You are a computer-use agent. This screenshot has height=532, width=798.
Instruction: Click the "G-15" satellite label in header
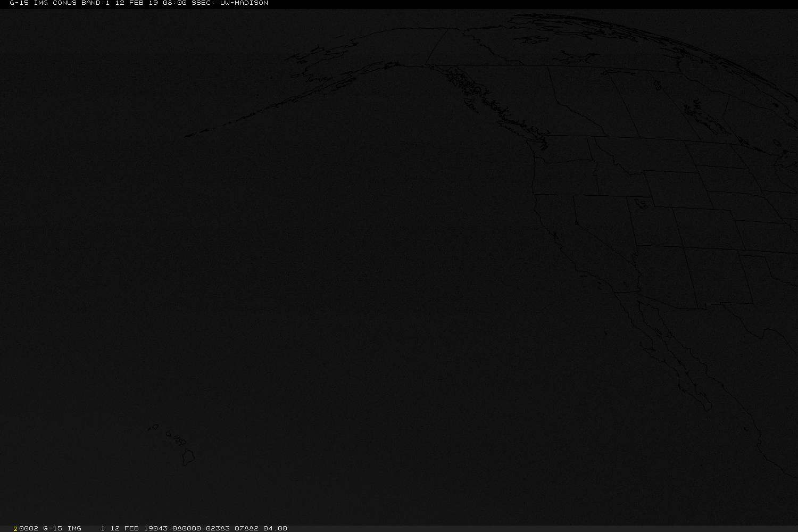[x=19, y=3]
